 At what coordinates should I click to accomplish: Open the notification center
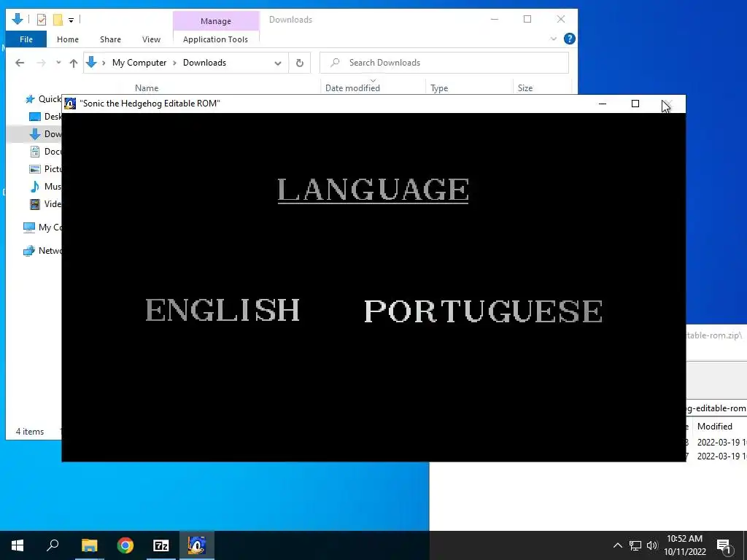(x=724, y=545)
